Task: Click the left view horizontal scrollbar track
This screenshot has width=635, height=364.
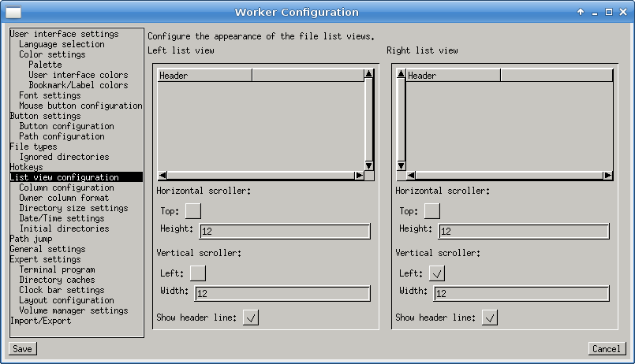Action: tap(260, 176)
